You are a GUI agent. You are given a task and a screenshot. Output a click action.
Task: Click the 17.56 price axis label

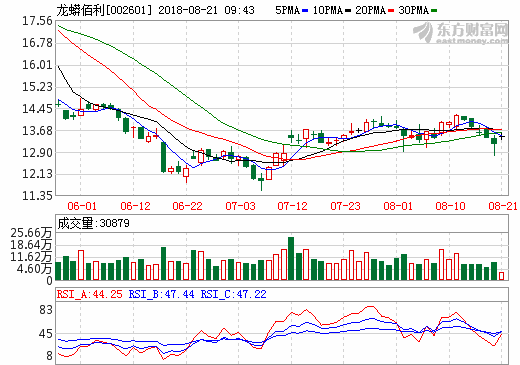point(37,21)
